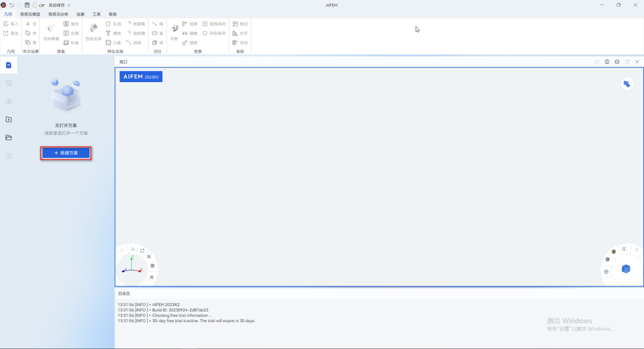Click the 自动修复 auto repair icon
644x349 pixels.
point(51,32)
